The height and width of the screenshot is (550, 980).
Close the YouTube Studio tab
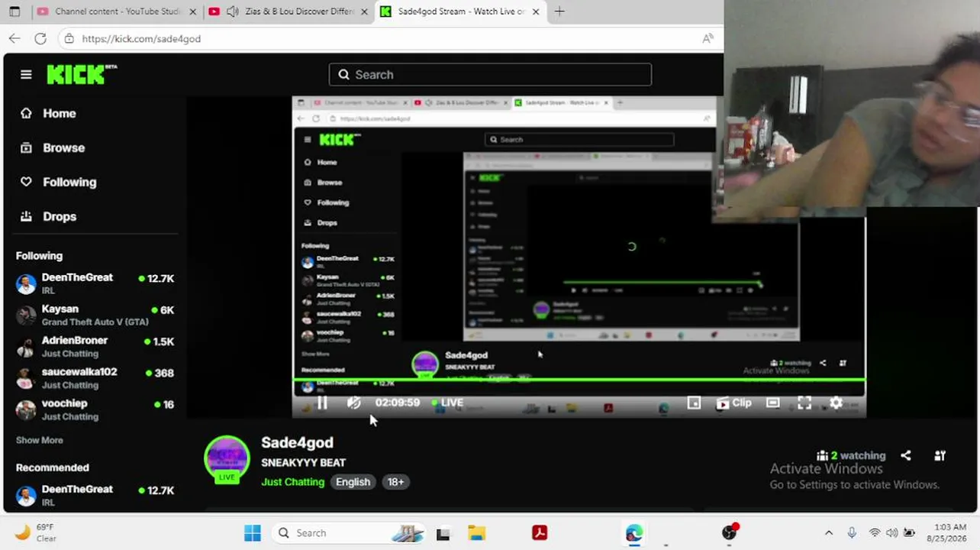pyautogui.click(x=192, y=11)
